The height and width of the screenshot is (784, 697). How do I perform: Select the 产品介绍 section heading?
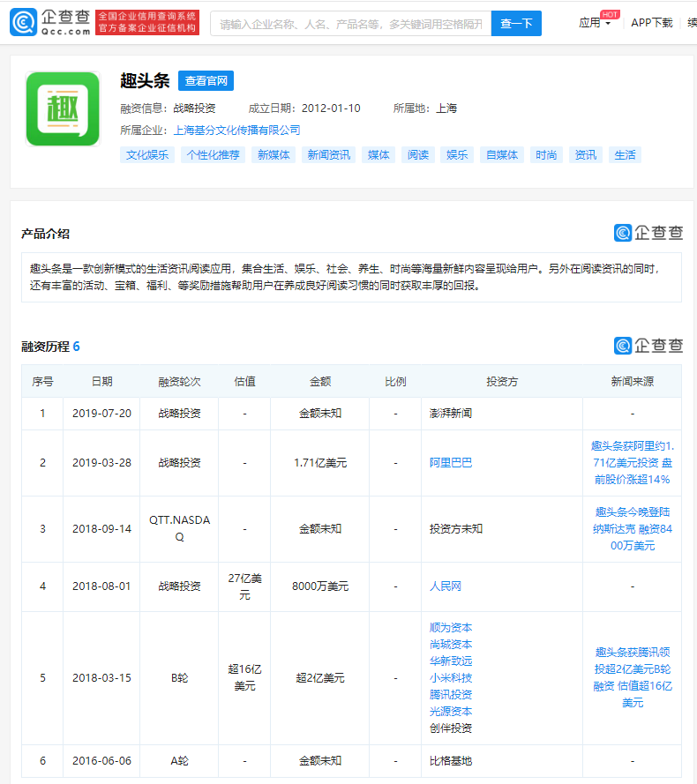coord(45,234)
